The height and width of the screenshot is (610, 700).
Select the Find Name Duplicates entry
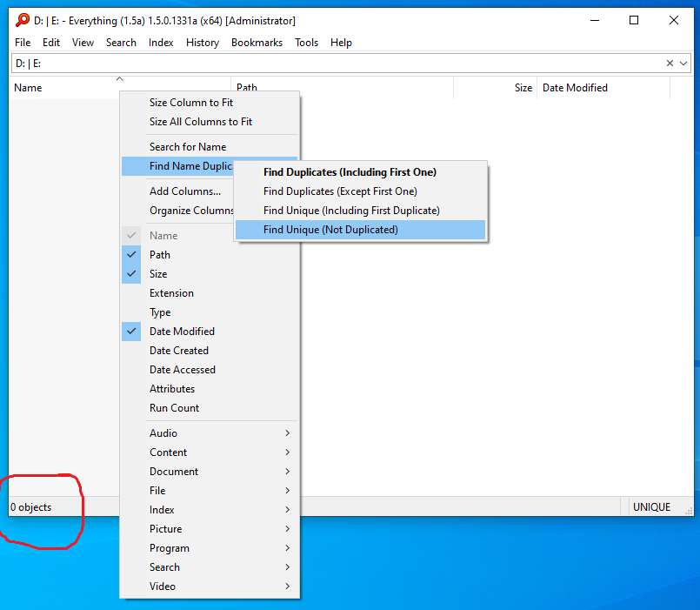(177, 166)
